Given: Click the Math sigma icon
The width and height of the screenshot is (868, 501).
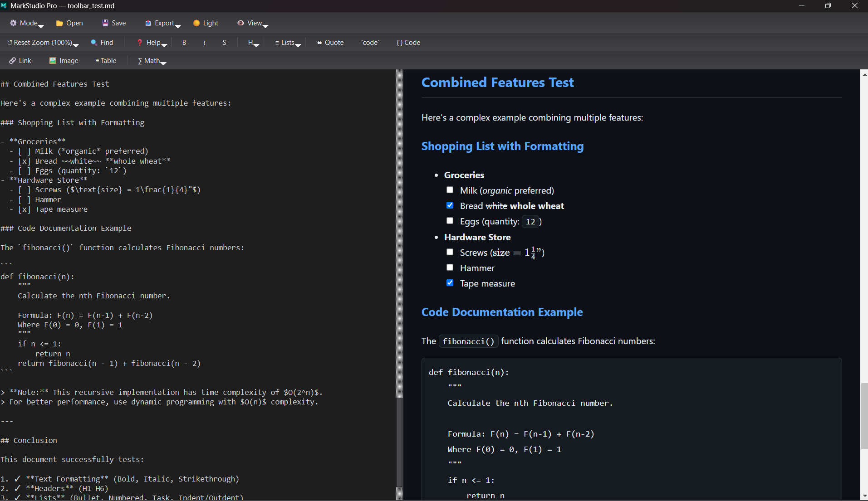Looking at the screenshot, I should (x=140, y=61).
